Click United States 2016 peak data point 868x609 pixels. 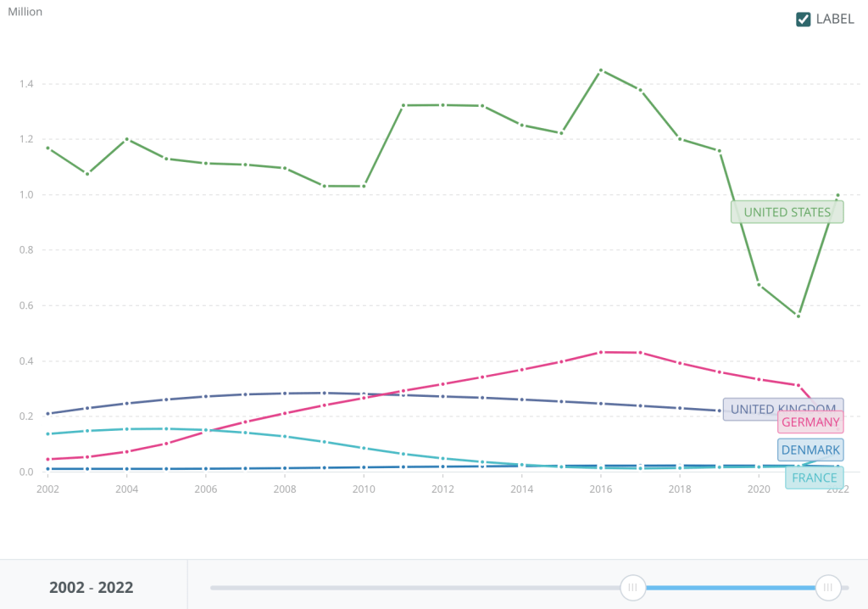pyautogui.click(x=601, y=70)
